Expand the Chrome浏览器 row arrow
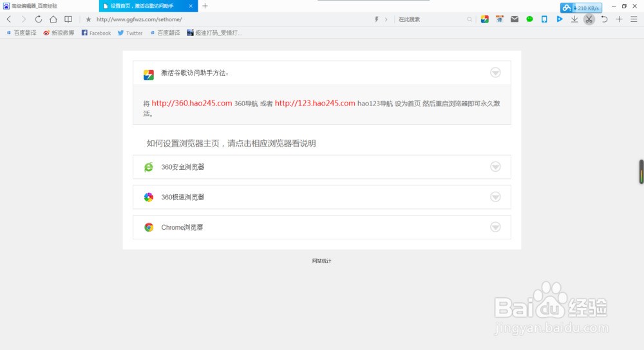The image size is (644, 350). [x=495, y=227]
